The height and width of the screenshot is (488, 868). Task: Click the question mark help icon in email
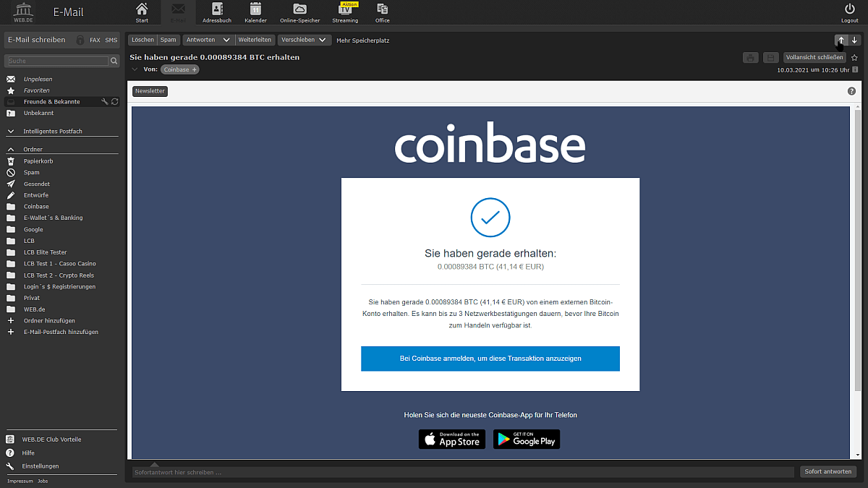click(851, 91)
